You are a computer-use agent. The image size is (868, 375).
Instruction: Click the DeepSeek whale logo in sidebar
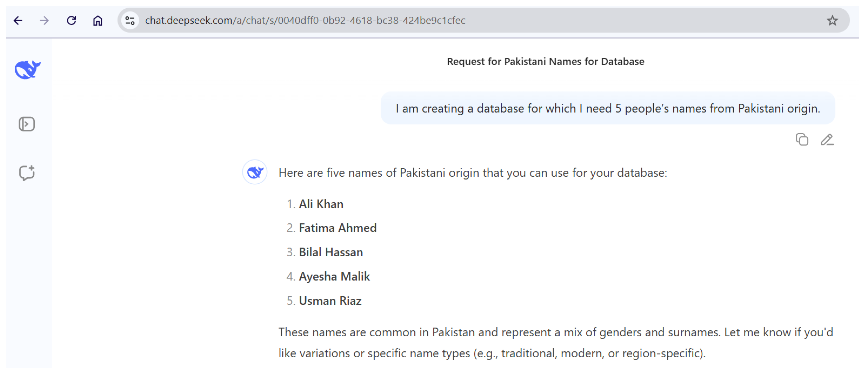pyautogui.click(x=28, y=70)
